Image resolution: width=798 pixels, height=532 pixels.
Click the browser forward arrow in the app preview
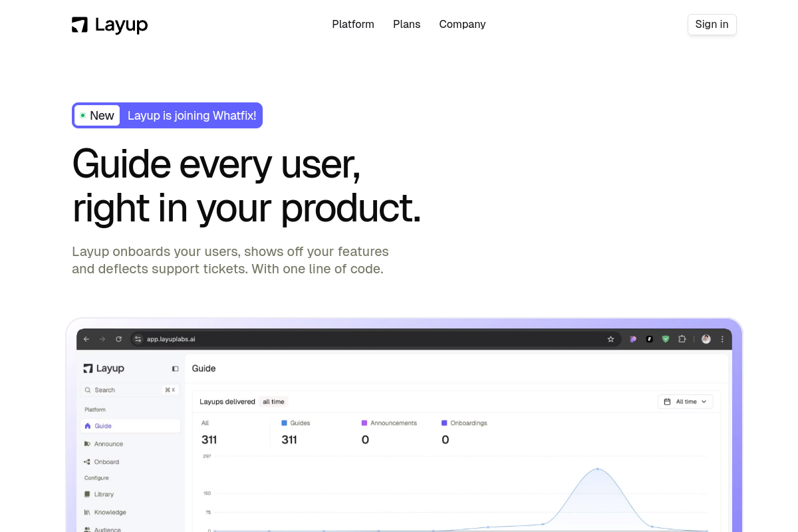coord(102,339)
